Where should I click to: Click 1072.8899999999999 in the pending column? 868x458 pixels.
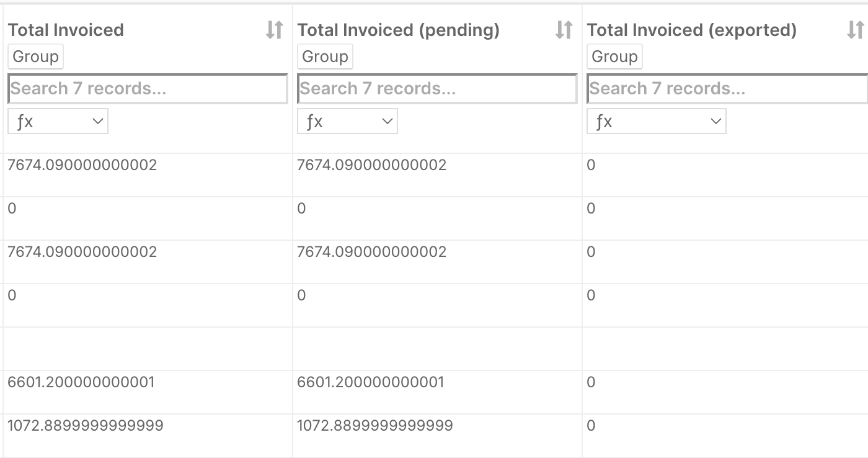[x=375, y=426]
